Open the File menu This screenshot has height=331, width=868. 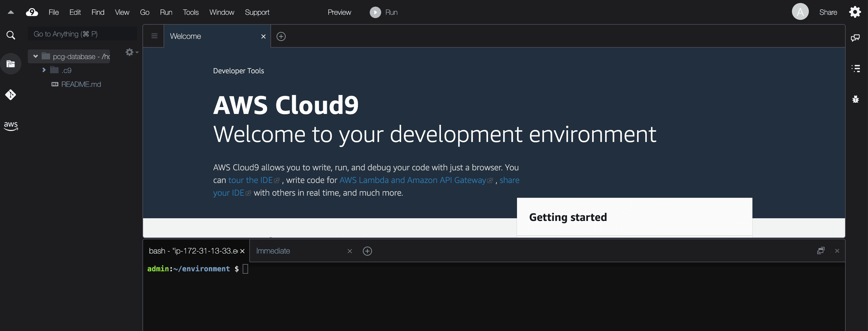54,12
